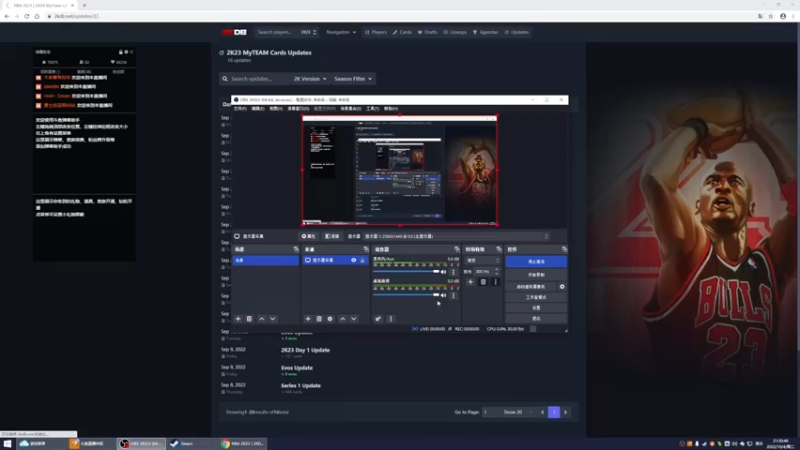
Task: Add a new scene in OBS scenes panel
Action: pos(238,319)
